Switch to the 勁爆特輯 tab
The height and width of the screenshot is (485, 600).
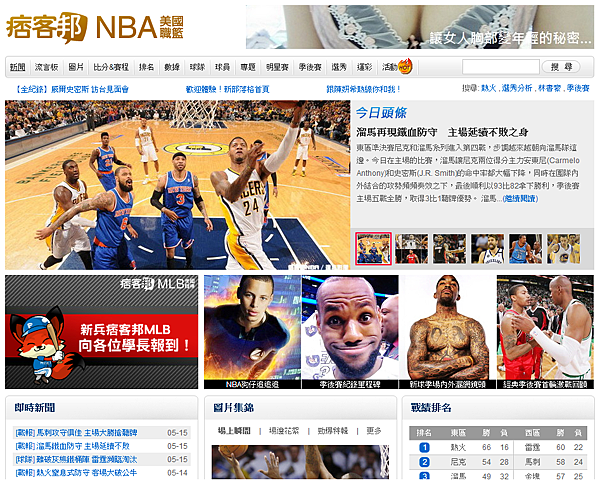click(x=333, y=431)
